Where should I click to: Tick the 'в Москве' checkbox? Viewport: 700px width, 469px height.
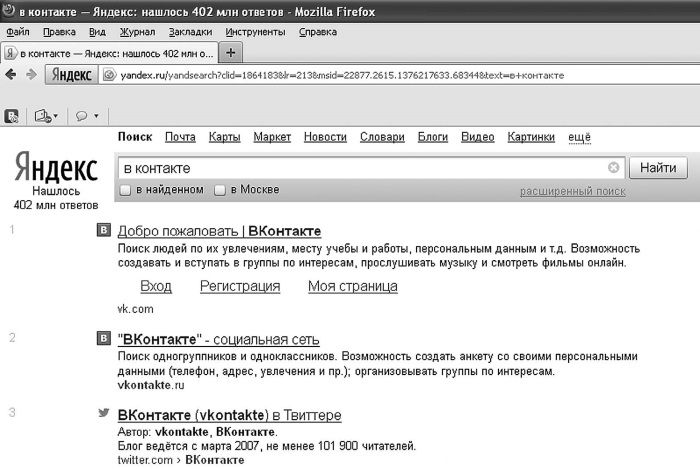click(220, 190)
